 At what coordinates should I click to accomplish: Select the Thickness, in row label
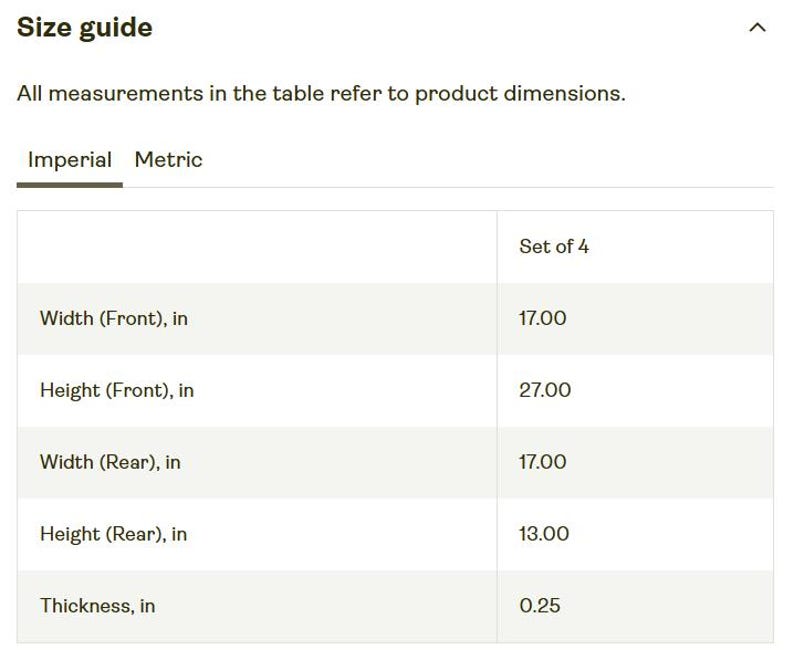point(97,606)
